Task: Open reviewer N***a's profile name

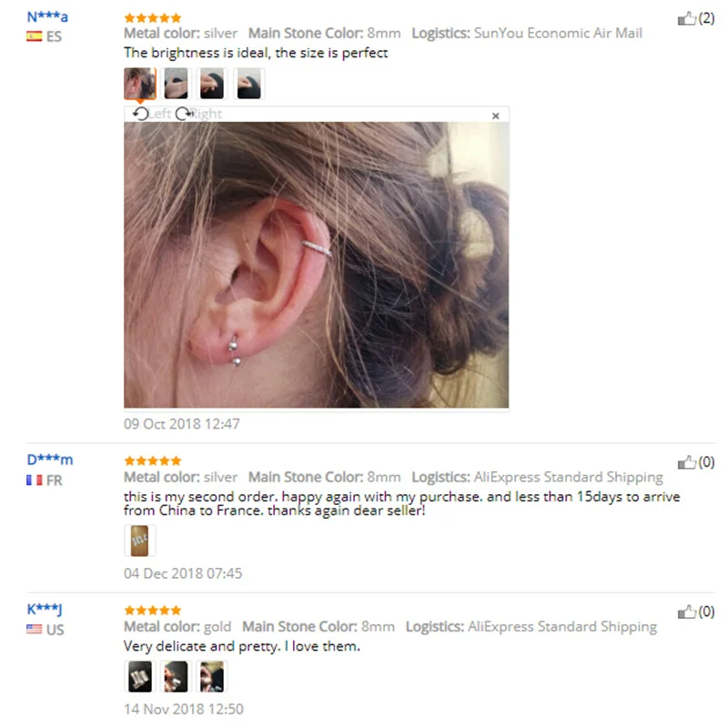Action: 47,17
